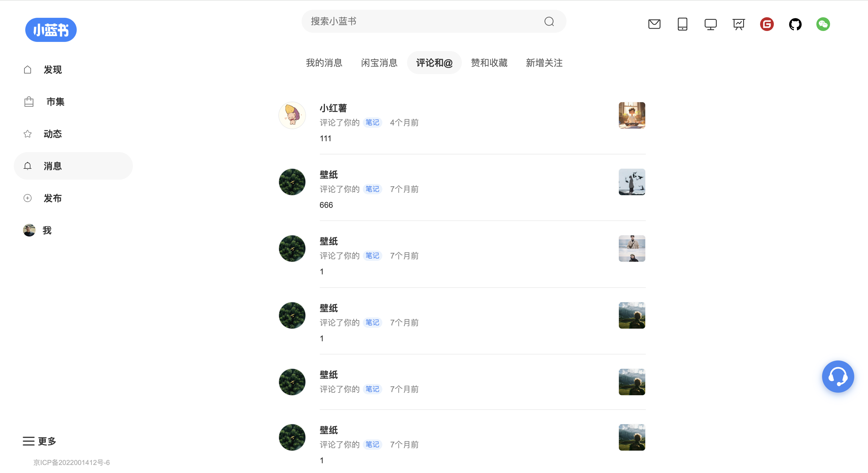868x473 pixels.
Task: Switch to 我的消息 tab
Action: 324,63
